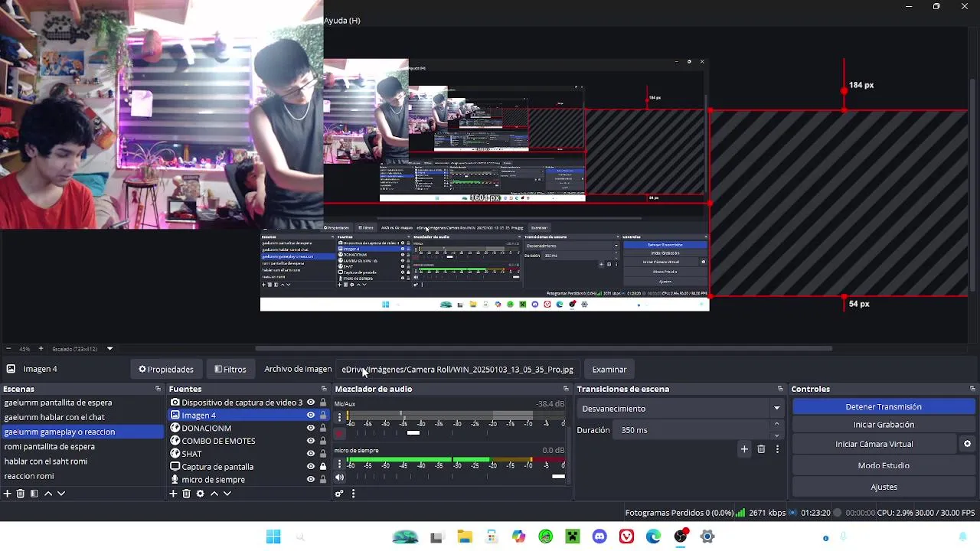
Task: Unmute the Mic/Aux channel
Action: point(339,433)
